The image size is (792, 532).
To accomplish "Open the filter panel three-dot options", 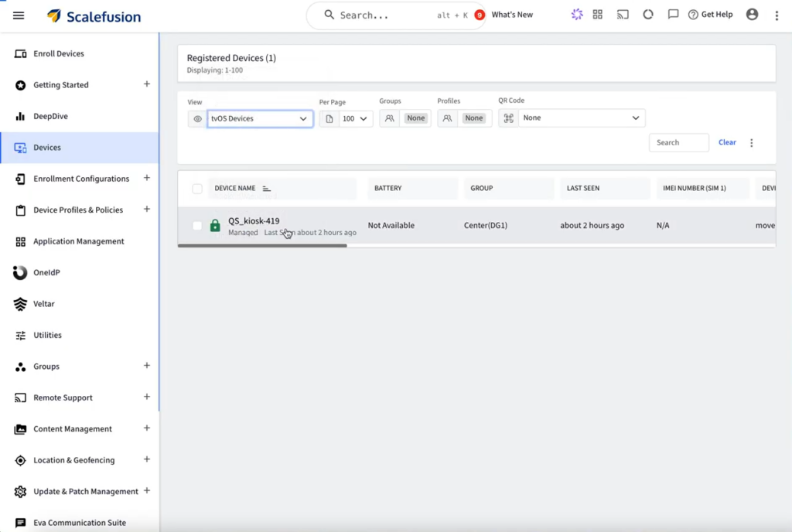I will (752, 143).
